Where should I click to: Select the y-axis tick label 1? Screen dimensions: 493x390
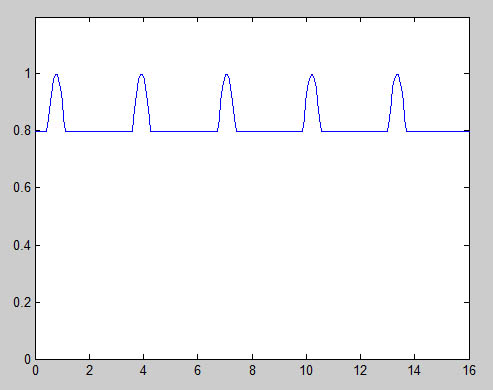(x=28, y=73)
